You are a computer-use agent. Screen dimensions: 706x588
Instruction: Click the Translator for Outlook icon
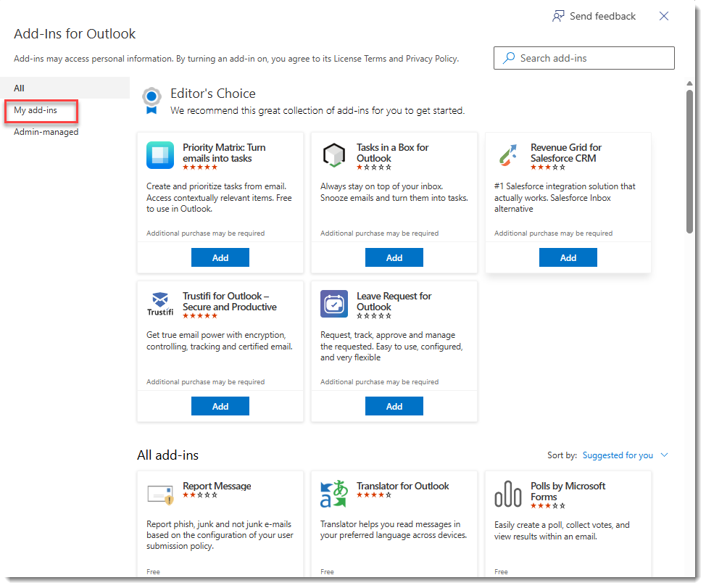tap(334, 494)
